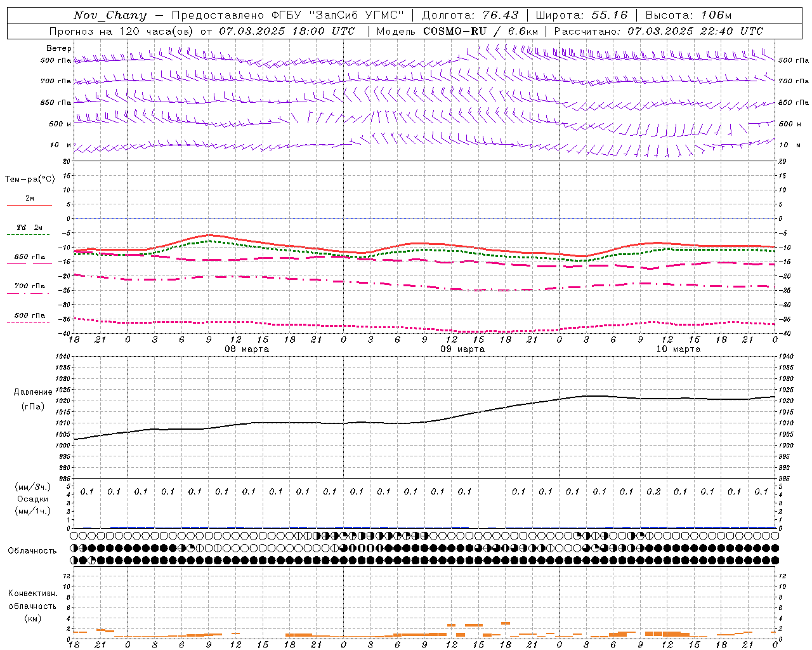
Task: Click the 700 гПа temperature legend entry
Action: click(29, 286)
